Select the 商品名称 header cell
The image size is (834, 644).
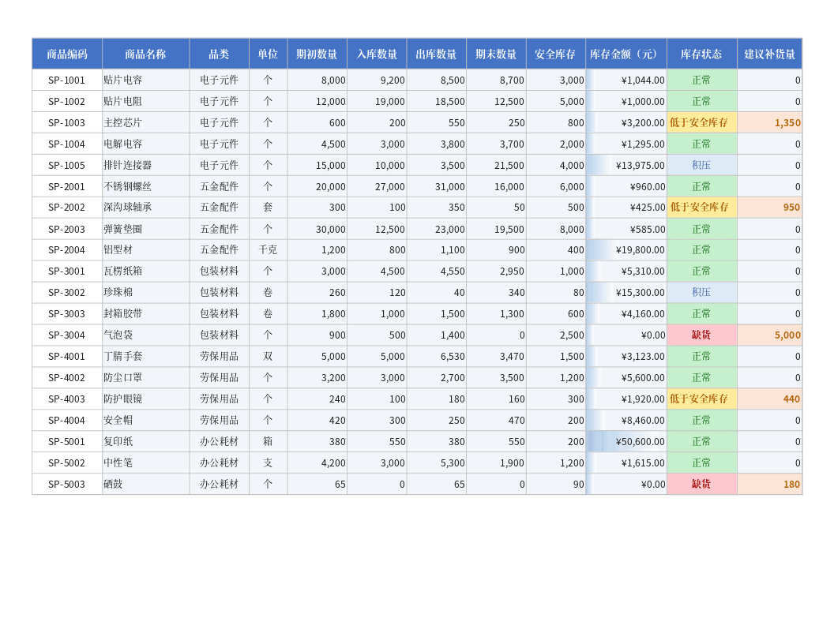(146, 54)
